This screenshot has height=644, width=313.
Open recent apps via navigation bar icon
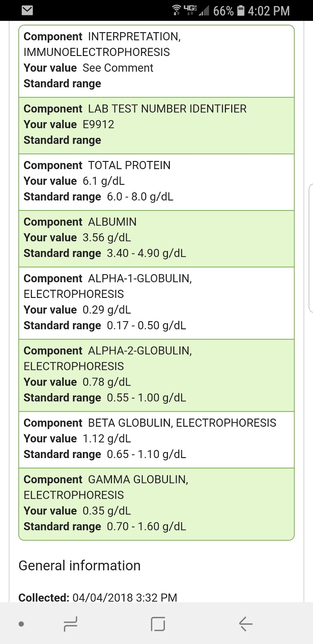70,624
